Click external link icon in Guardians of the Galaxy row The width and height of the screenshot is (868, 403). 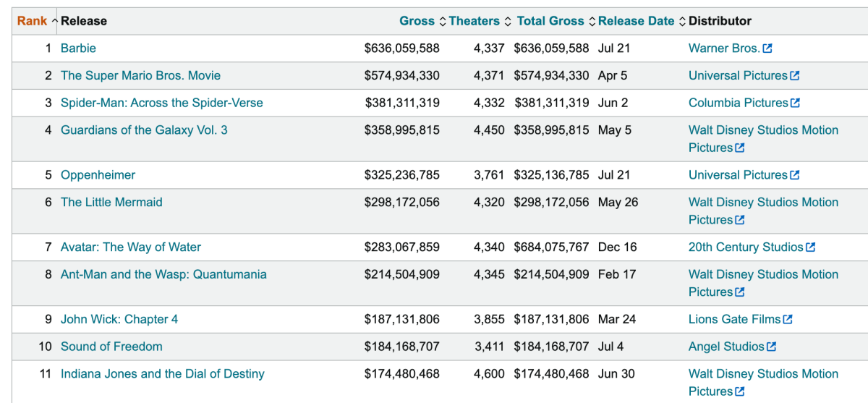(x=740, y=148)
